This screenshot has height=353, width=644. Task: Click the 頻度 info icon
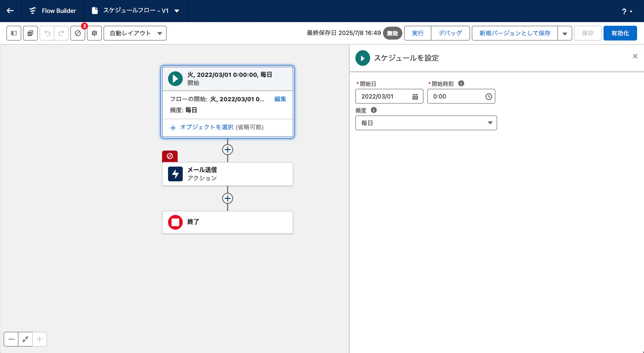pos(373,110)
